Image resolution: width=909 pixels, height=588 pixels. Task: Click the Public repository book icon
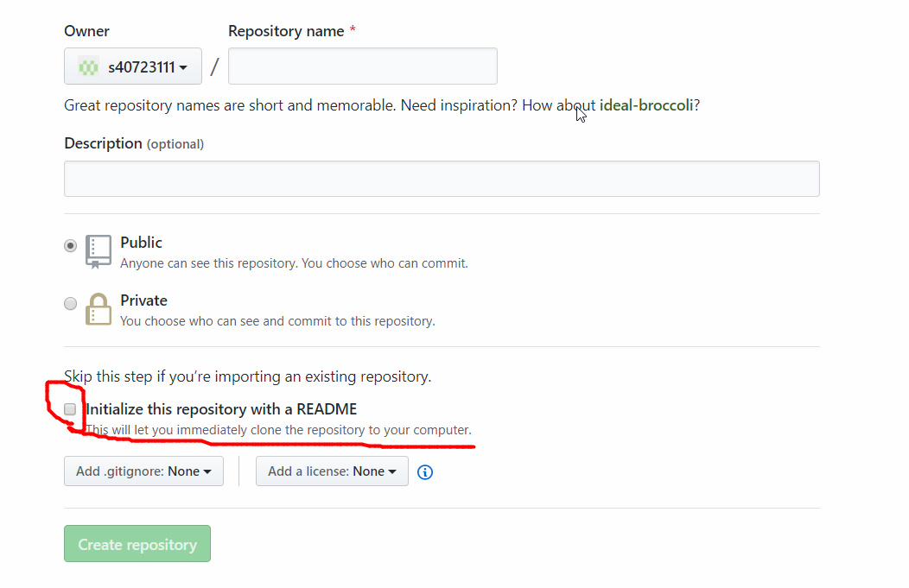point(99,251)
